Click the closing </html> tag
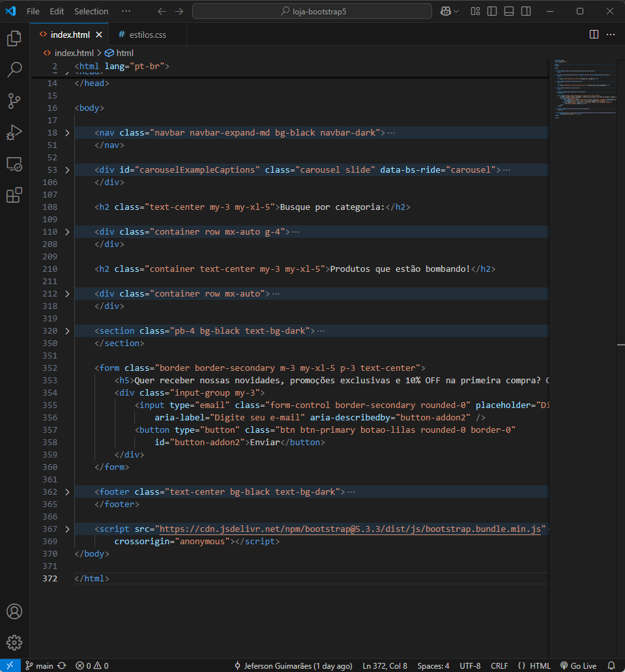 tap(92, 579)
